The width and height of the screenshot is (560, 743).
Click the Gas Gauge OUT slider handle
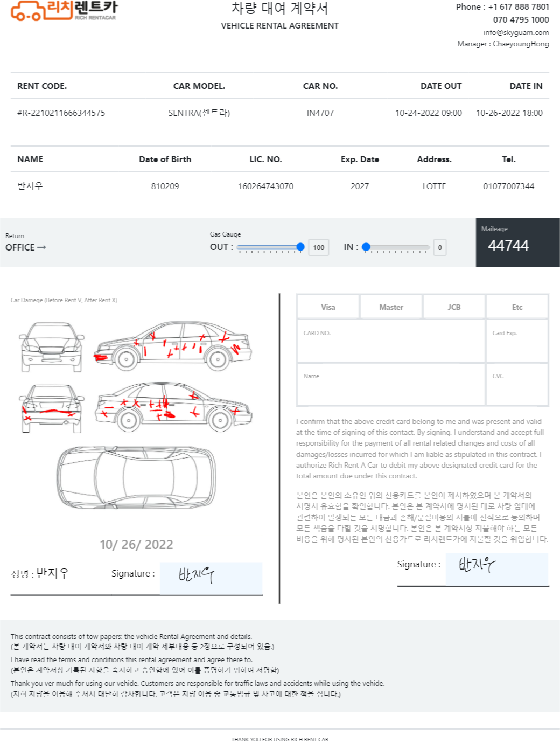coord(300,247)
